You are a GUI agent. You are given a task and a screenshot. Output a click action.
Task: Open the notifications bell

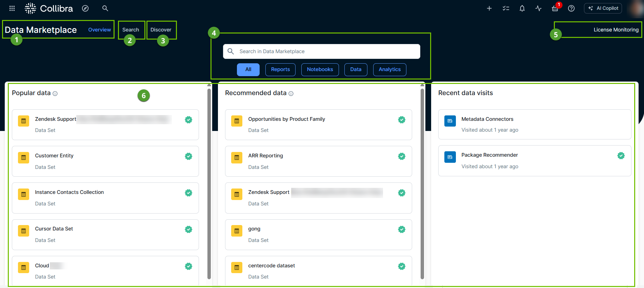tap(522, 8)
